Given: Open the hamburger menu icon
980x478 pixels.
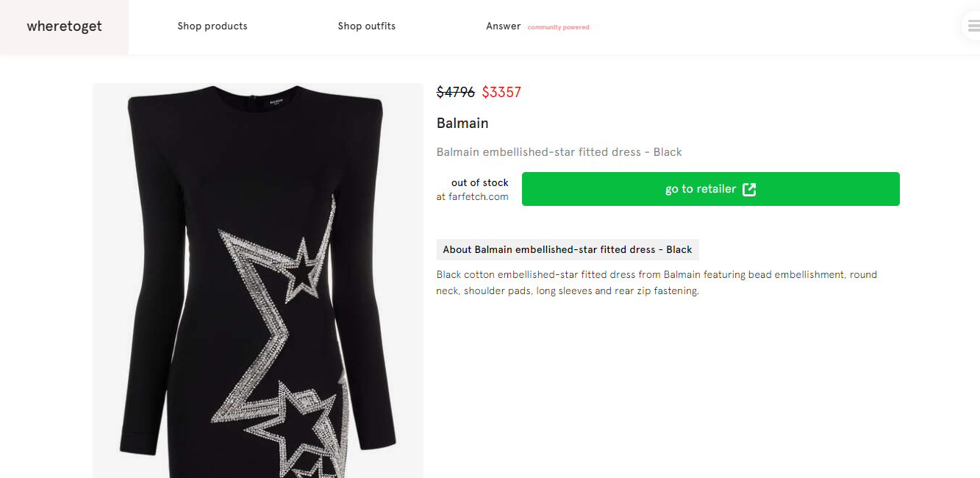Looking at the screenshot, I should (973, 26).
